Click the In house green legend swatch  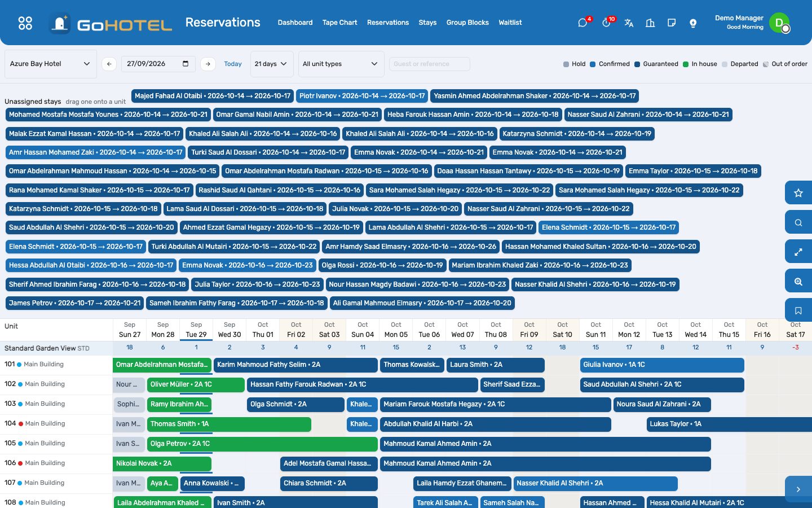(686, 64)
